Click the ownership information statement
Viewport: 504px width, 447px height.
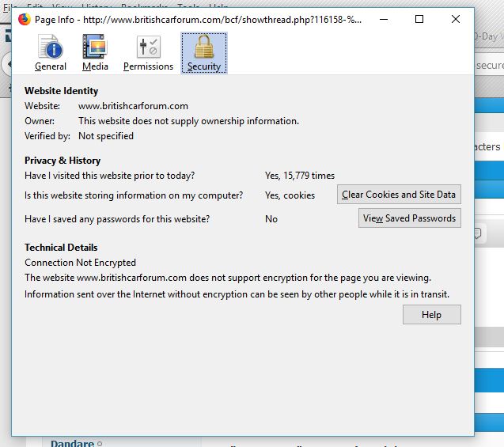(188, 121)
